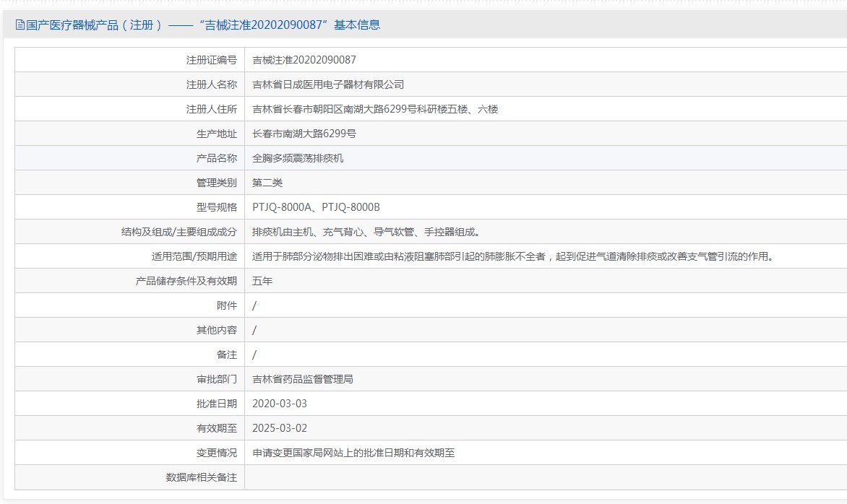847x504 pixels.
Task: Click the 变更情况 row label
Action: click(x=216, y=453)
